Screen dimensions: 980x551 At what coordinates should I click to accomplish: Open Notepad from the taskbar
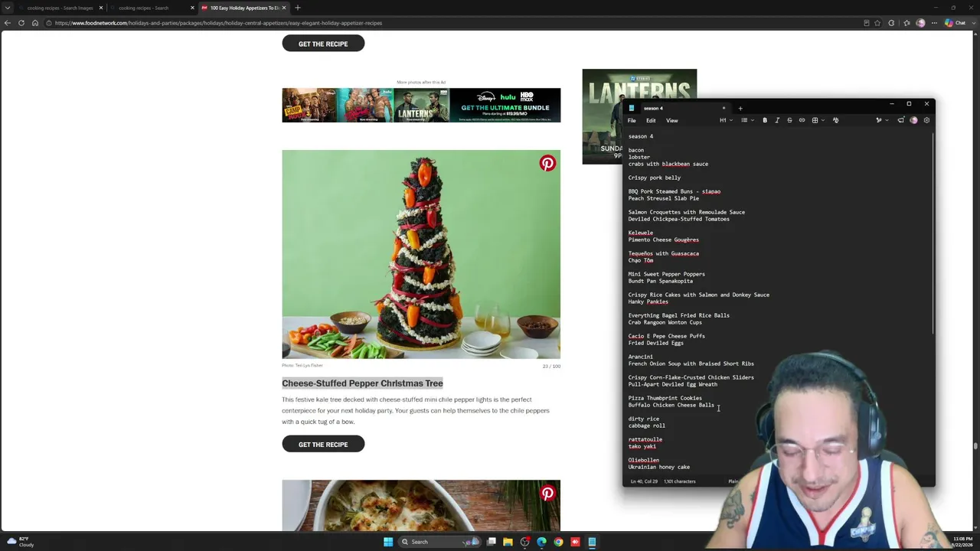(592, 542)
